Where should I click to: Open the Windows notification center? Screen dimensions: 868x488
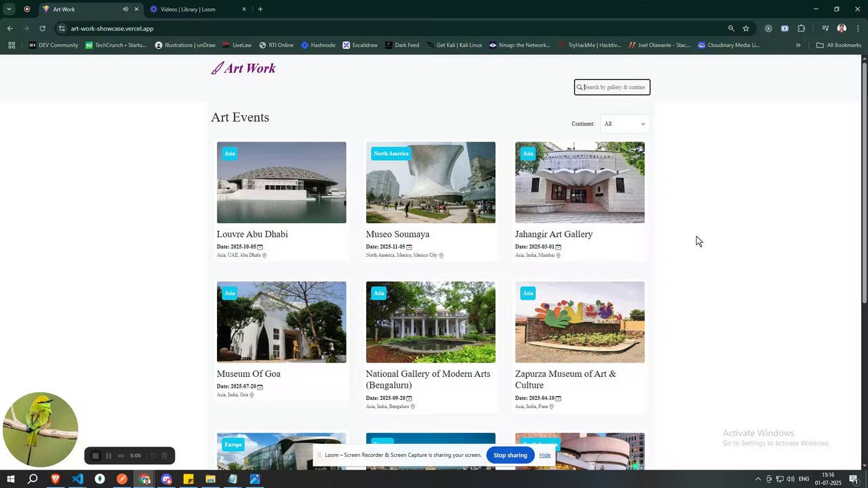[854, 479]
